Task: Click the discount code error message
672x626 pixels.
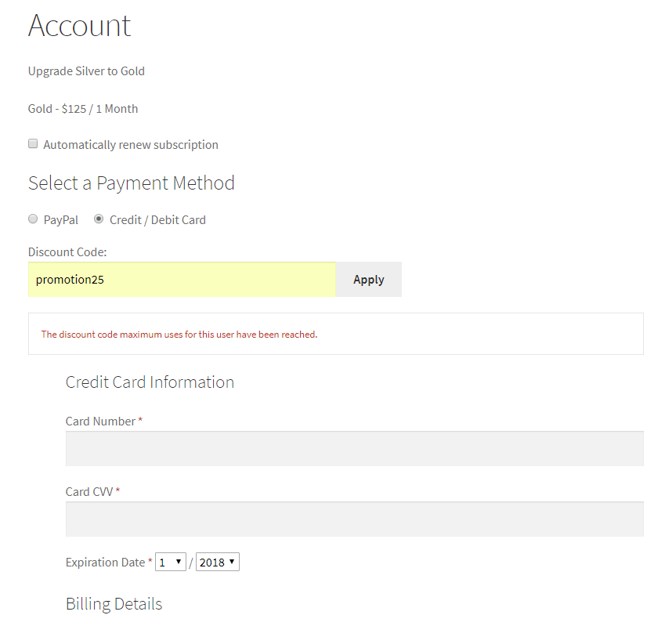Action: pos(179,334)
